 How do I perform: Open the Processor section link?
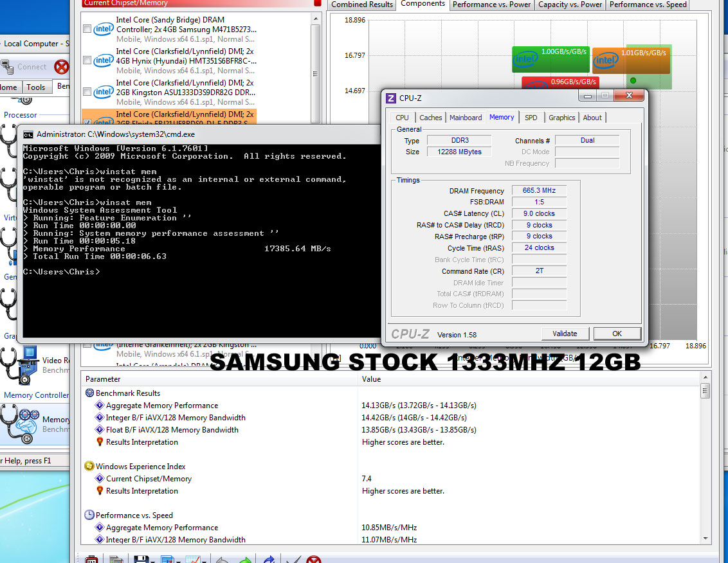[21, 114]
